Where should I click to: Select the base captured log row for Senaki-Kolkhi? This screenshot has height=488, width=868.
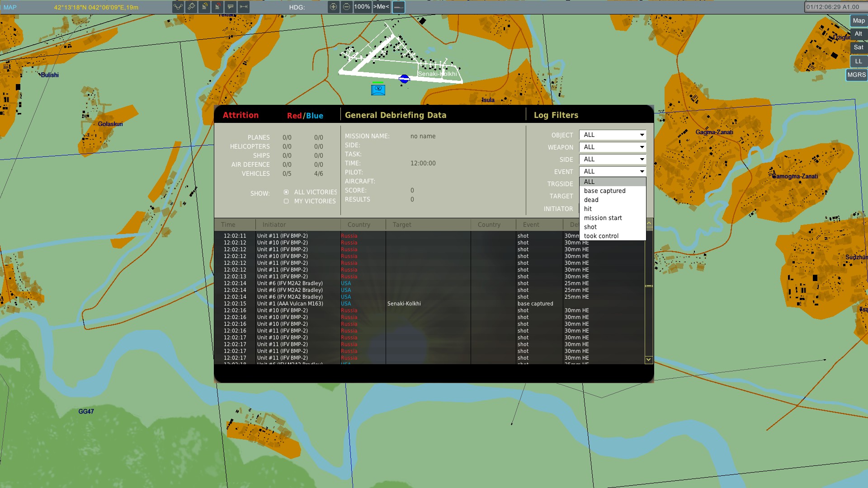[429, 304]
